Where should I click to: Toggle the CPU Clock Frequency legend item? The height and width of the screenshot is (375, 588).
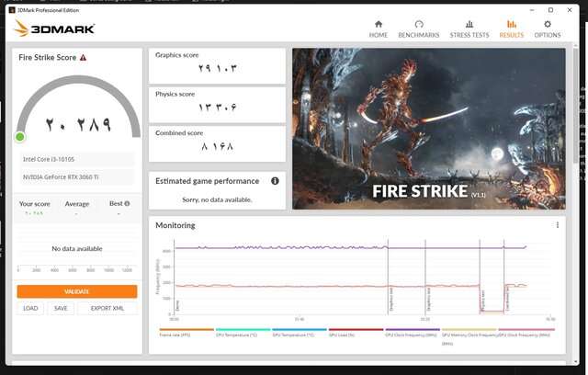tap(413, 333)
